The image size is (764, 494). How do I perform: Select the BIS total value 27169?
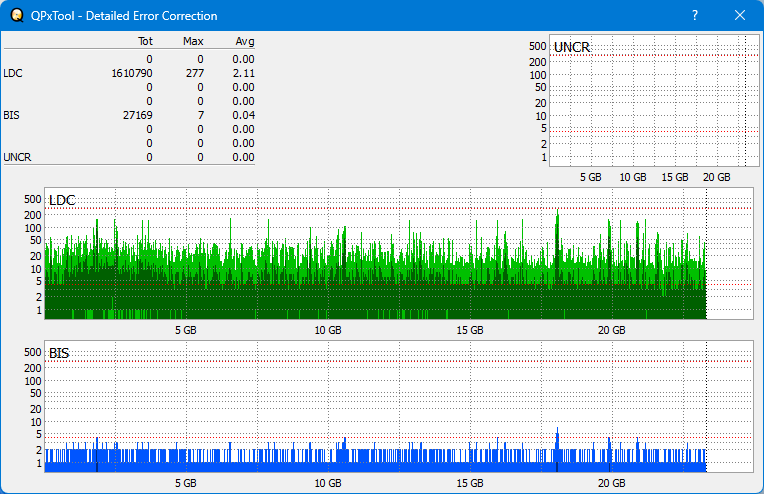[137, 115]
